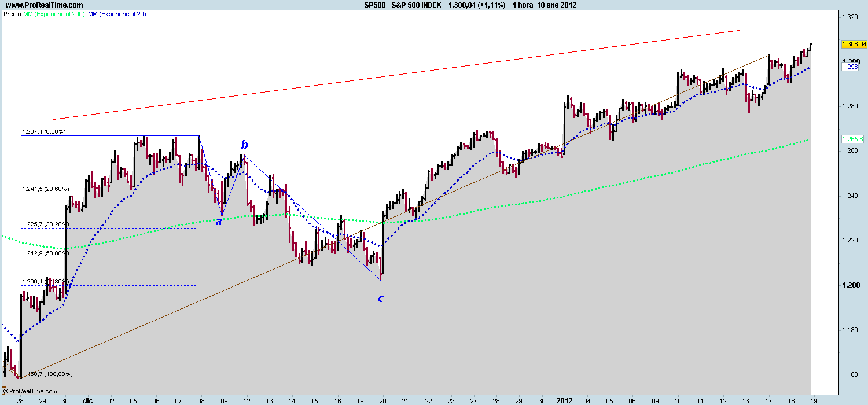Select the Fibonacci label 1.158,7 (100,00%)
This screenshot has width=868, height=405.
(47, 374)
